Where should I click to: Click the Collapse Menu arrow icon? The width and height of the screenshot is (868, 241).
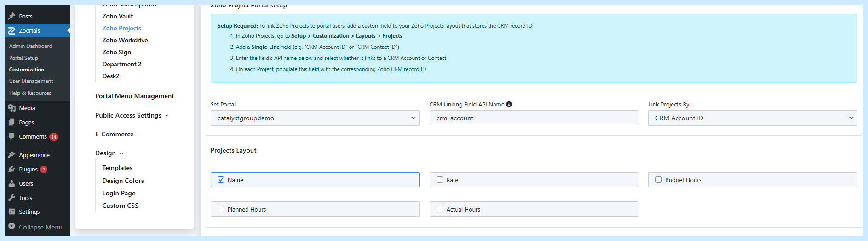[x=12, y=226]
